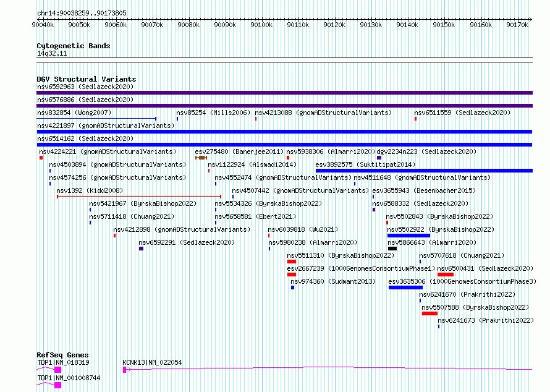Viewport: 550px width, 392px height.
Task: Open the nsv4552474 gnomAD label
Action: (283, 177)
